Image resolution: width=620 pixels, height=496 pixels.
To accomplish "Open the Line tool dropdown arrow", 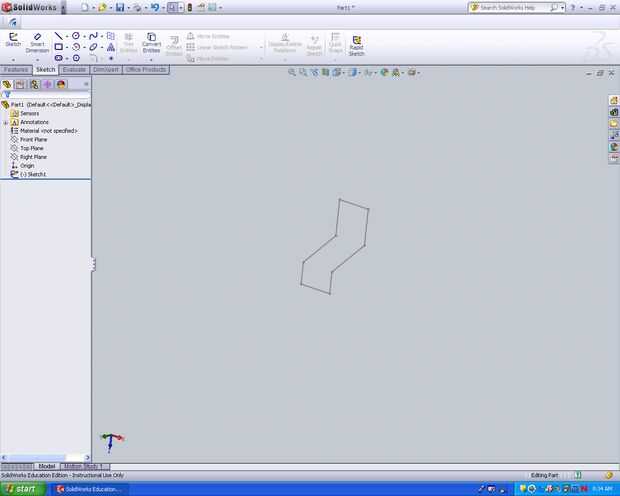I will (x=66, y=36).
